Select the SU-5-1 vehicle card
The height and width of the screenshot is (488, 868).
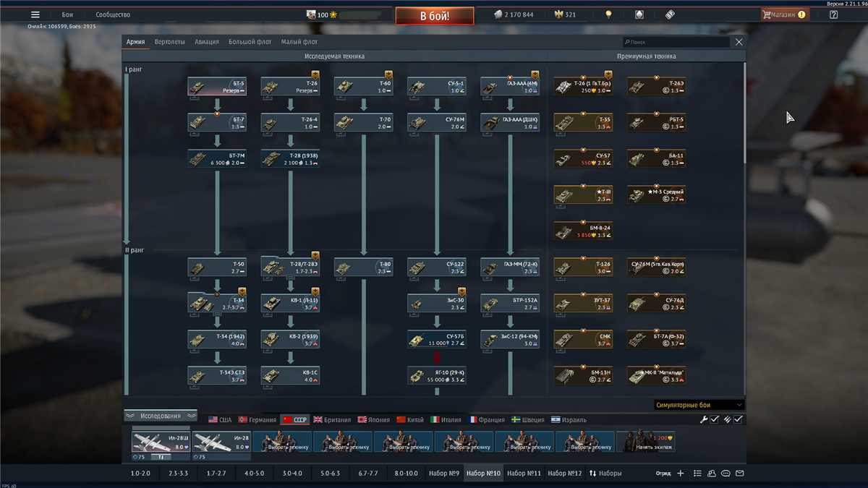pos(437,87)
